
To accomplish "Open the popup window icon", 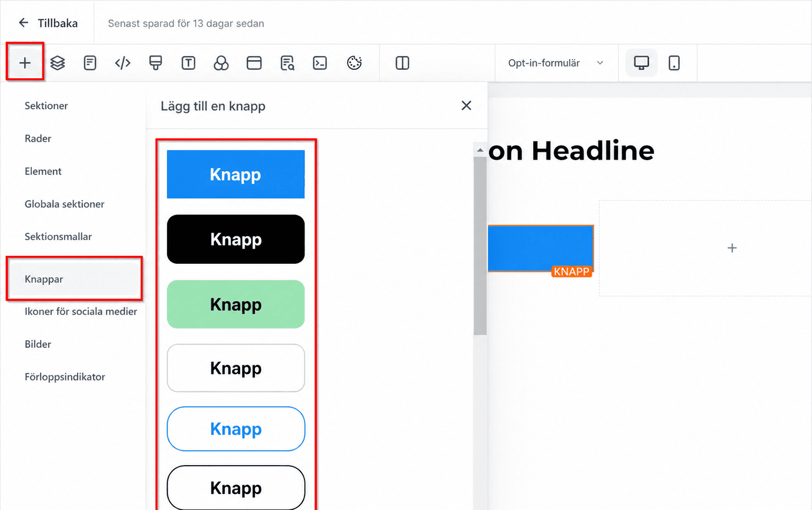I will [254, 63].
